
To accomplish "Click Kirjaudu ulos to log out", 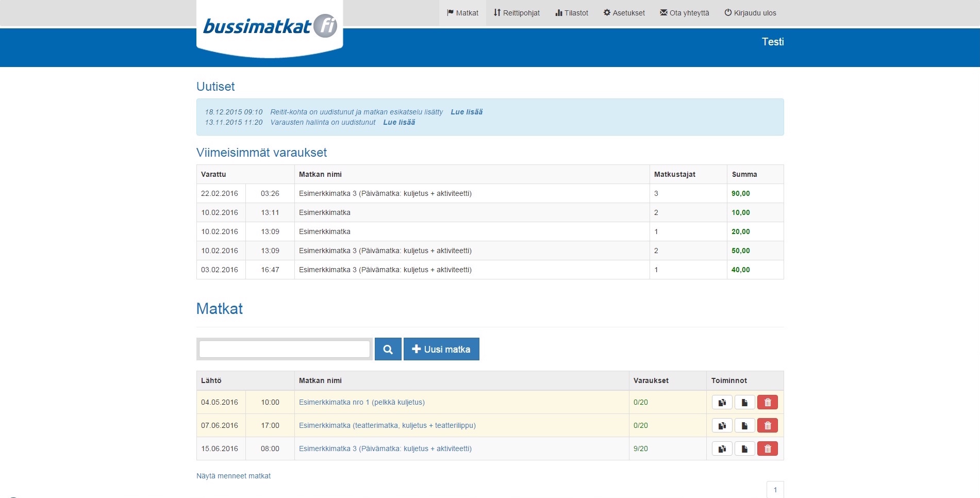I will tap(750, 13).
